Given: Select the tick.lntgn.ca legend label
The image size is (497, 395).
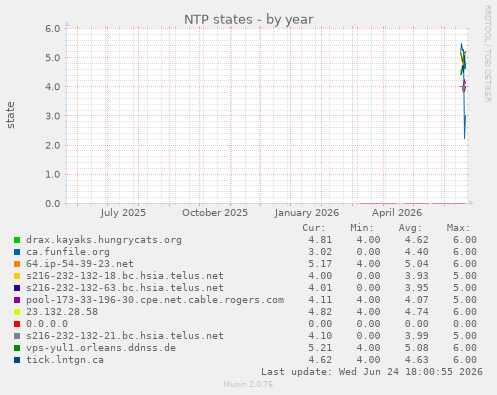Looking at the screenshot, I should tap(65, 360).
